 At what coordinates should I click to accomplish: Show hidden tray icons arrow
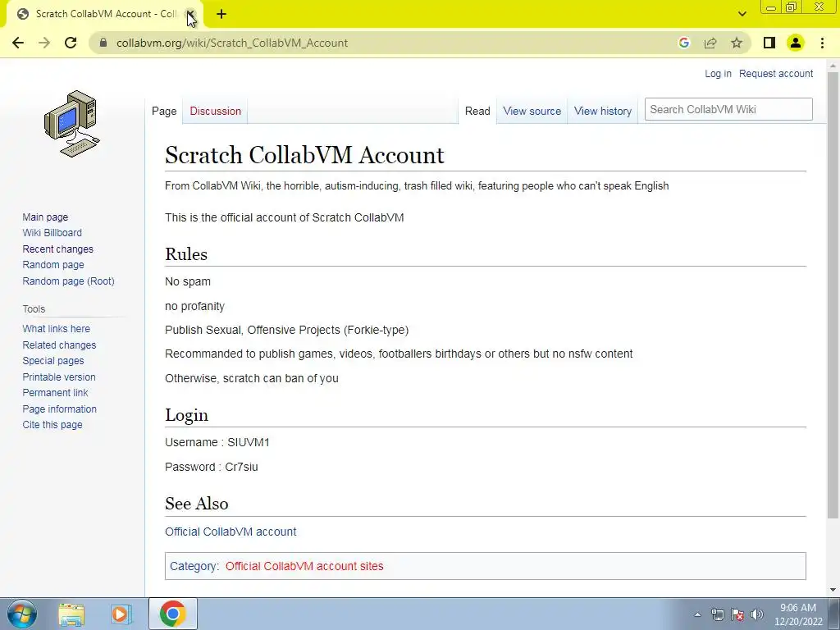(x=697, y=614)
